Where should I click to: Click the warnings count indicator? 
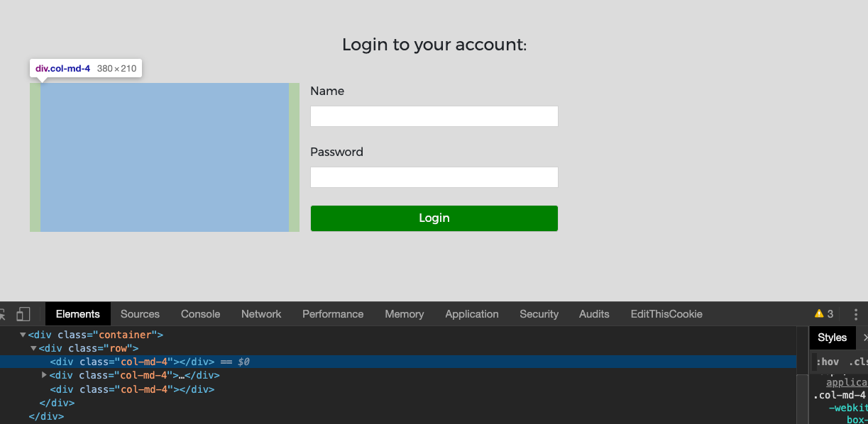pos(824,314)
